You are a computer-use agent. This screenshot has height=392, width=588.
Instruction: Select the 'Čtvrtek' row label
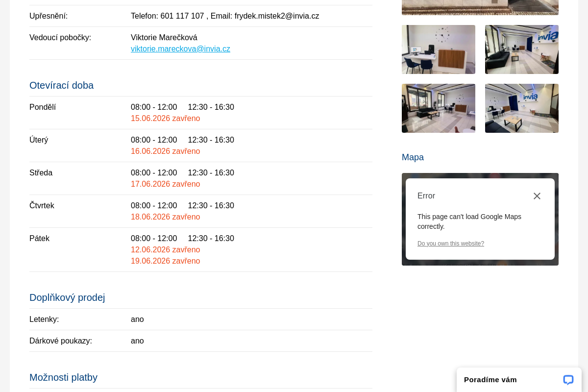[x=42, y=206]
